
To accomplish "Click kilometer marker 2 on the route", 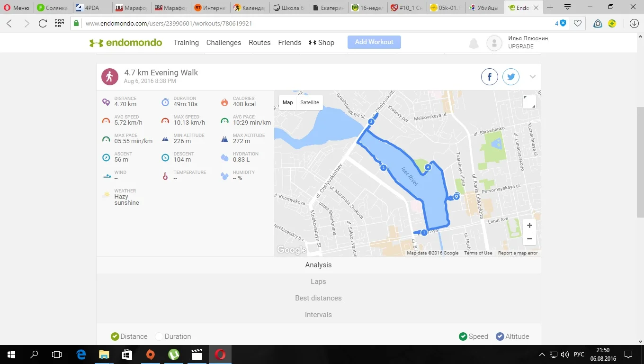I will 384,167.
